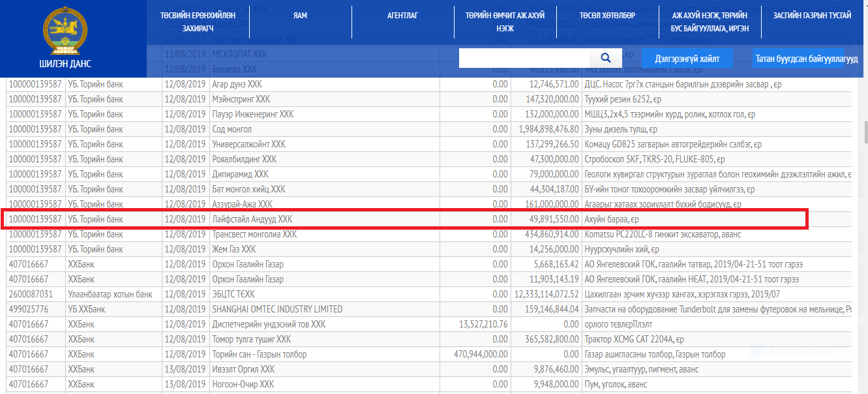This screenshot has width=868, height=394.
Task: Click the Komatsu PC220LC-8 description
Action: tap(663, 234)
